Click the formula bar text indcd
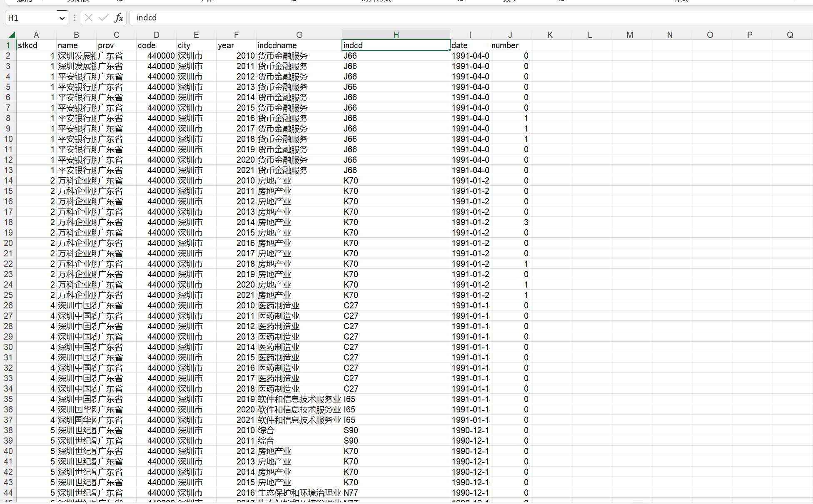This screenshot has height=504, width=813. pyautogui.click(x=147, y=17)
